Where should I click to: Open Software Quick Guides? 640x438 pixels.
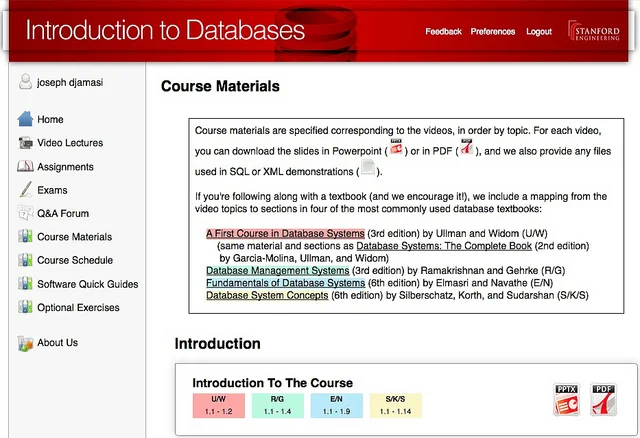(x=88, y=284)
